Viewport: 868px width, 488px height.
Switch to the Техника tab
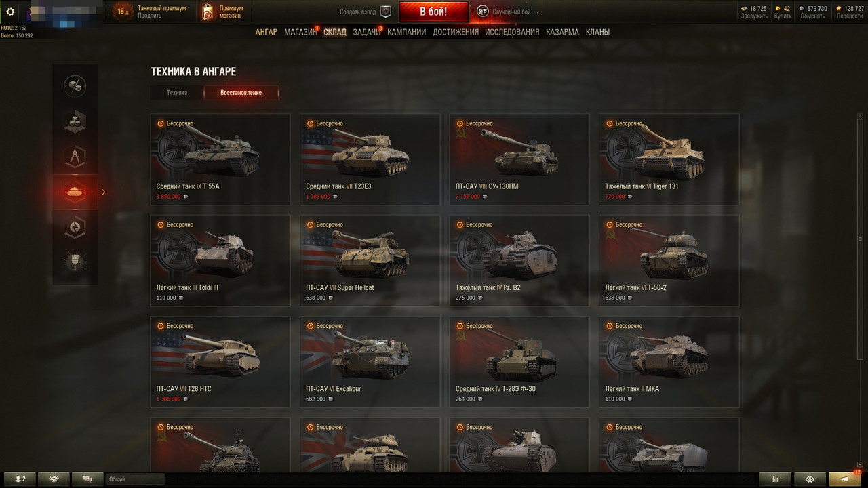(x=177, y=93)
